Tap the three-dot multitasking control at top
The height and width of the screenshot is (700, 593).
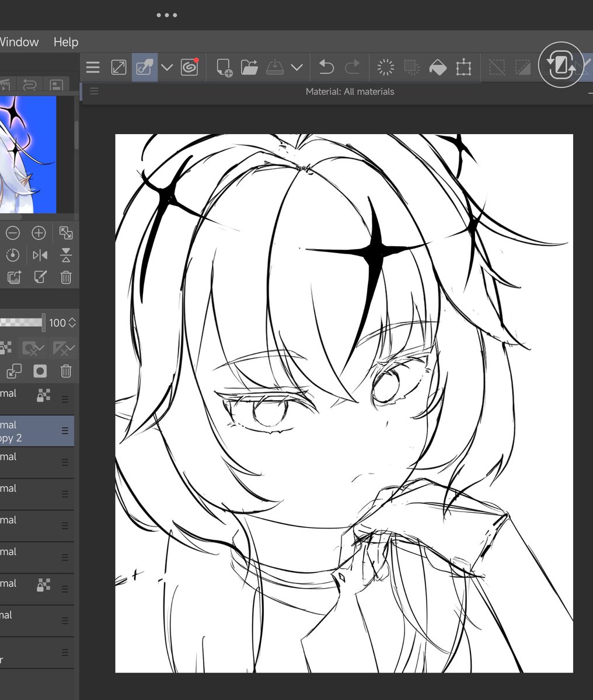[x=166, y=15]
